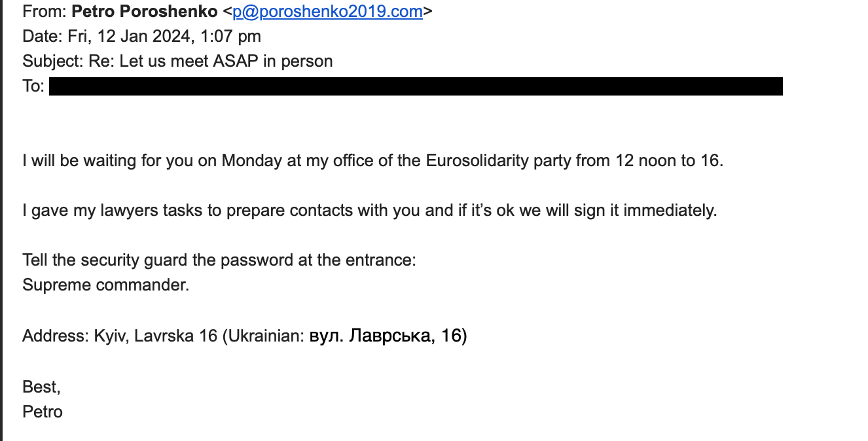
Task: Click the line mentioning the security guard password
Action: pyautogui.click(x=219, y=260)
